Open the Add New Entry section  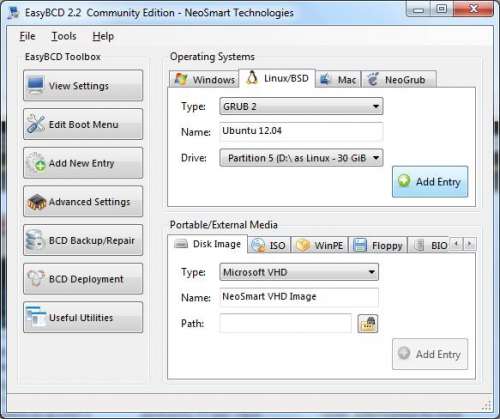(83, 163)
